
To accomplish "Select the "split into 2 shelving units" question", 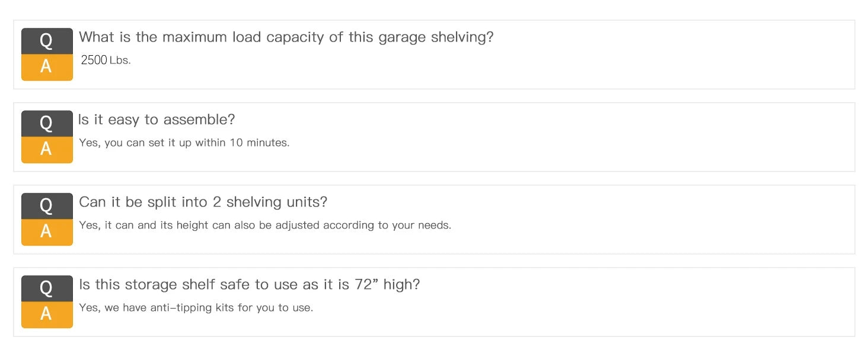I will (203, 202).
